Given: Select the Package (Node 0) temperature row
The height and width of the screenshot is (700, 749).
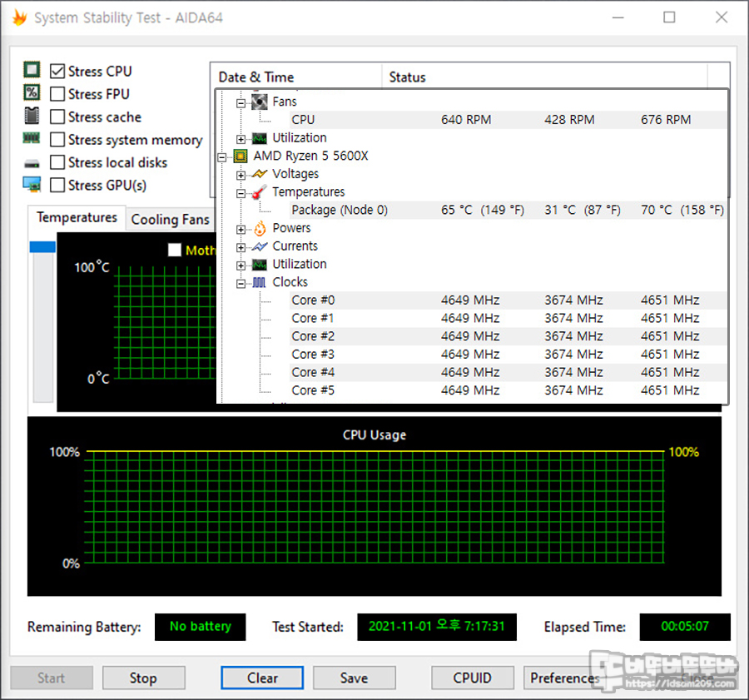Looking at the screenshot, I should click(x=508, y=210).
